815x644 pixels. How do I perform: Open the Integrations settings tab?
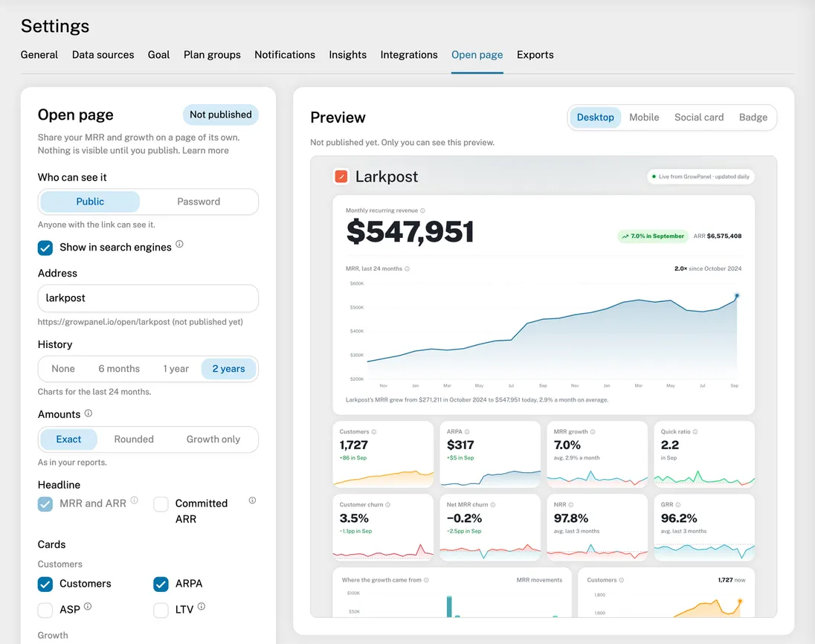[x=409, y=54]
